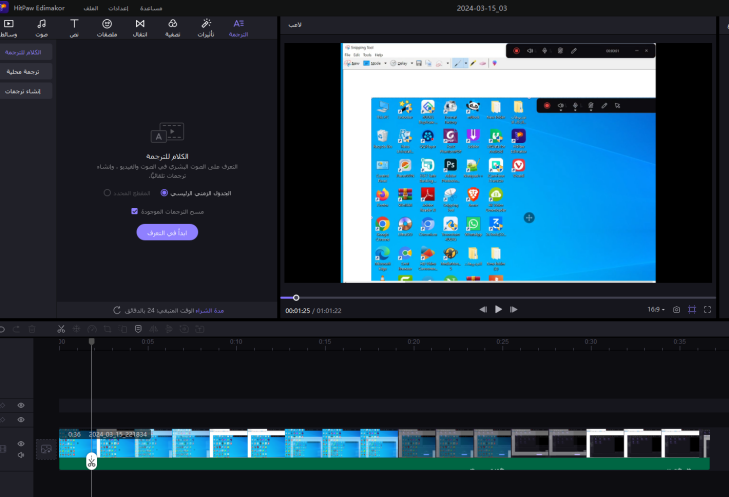This screenshot has height=497, width=729.
Task: Open the مدة الشراء purchase link
Action: click(x=210, y=311)
